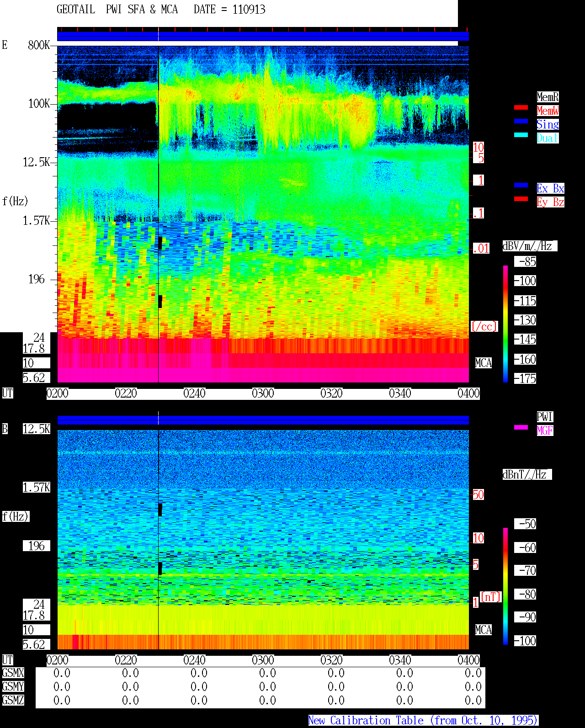Image resolution: width=585 pixels, height=728 pixels.
Task: Click the 0400 tick under the B panel
Action: tap(468, 660)
